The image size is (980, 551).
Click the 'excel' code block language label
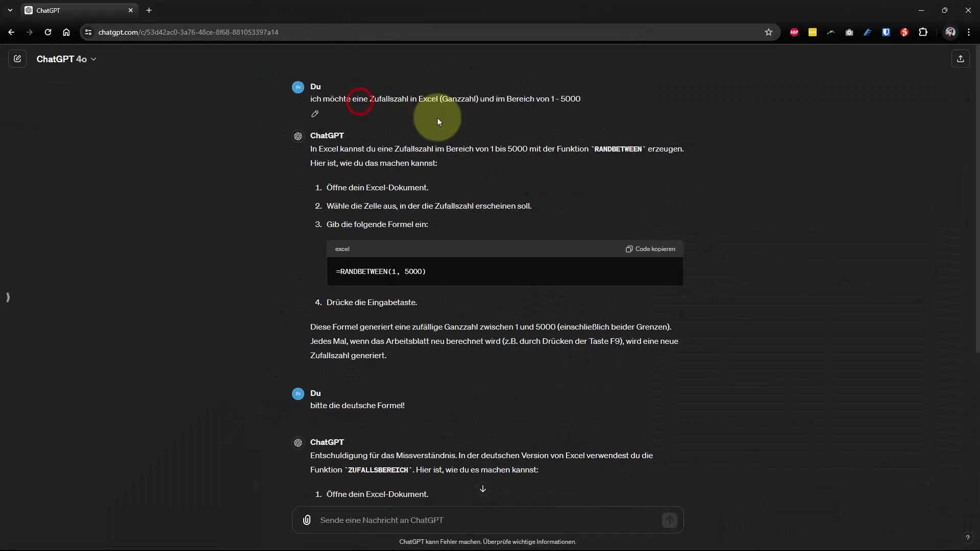click(x=342, y=249)
